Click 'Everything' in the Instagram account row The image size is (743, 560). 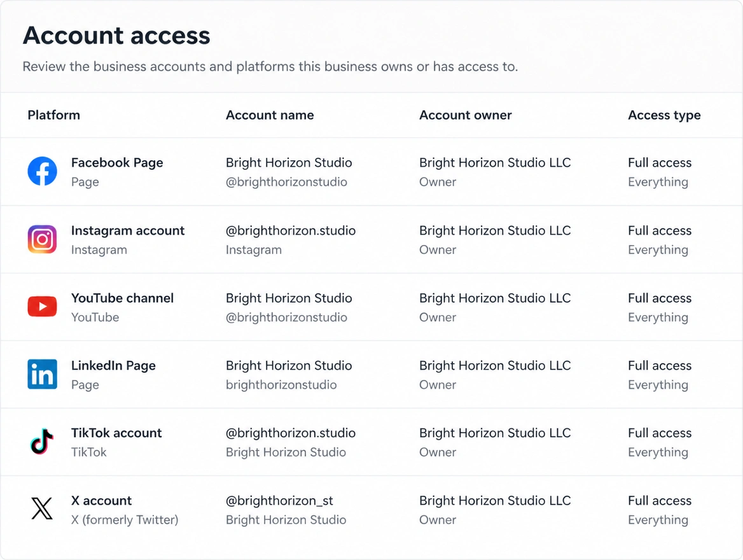point(658,250)
